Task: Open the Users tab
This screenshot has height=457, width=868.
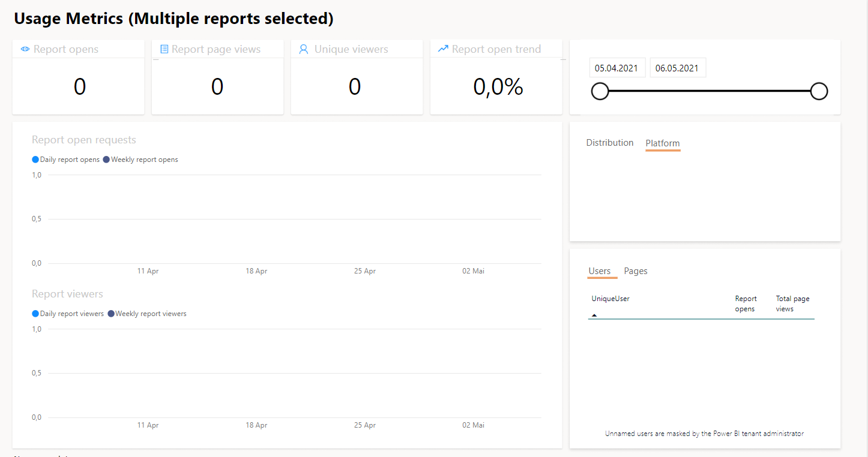Action: (600, 271)
